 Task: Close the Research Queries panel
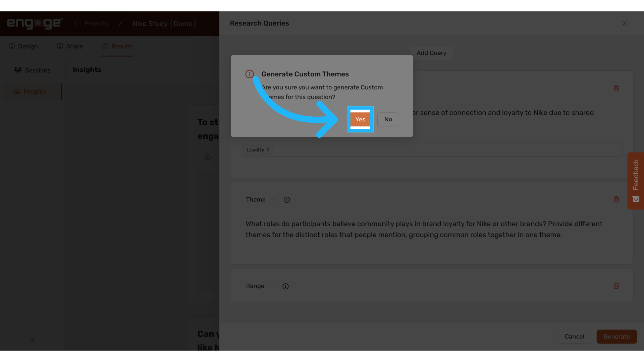tap(625, 23)
